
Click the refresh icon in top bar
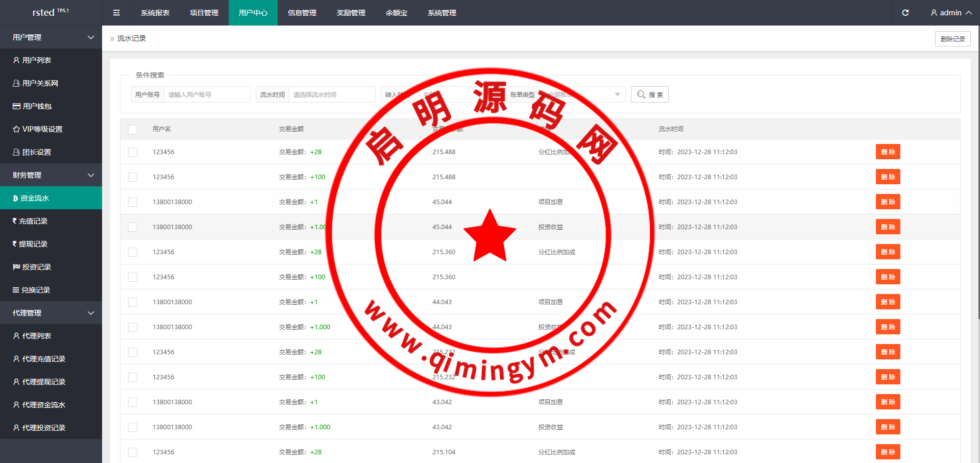905,13
